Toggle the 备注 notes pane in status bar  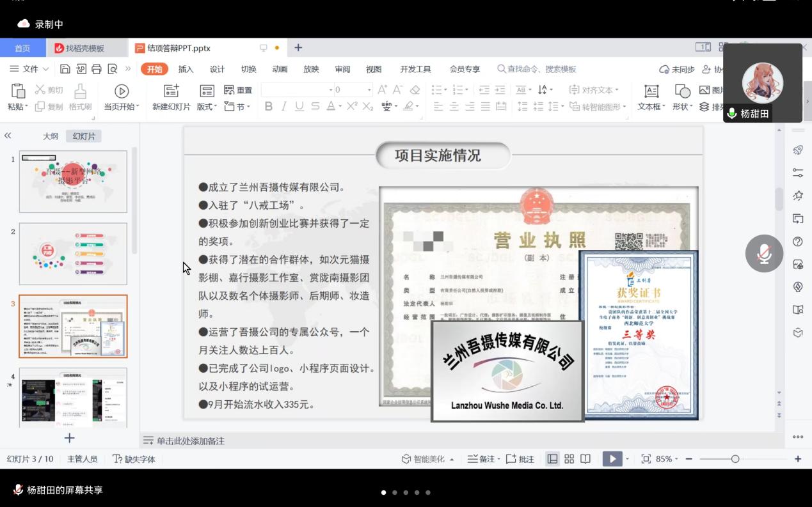pyautogui.click(x=481, y=459)
